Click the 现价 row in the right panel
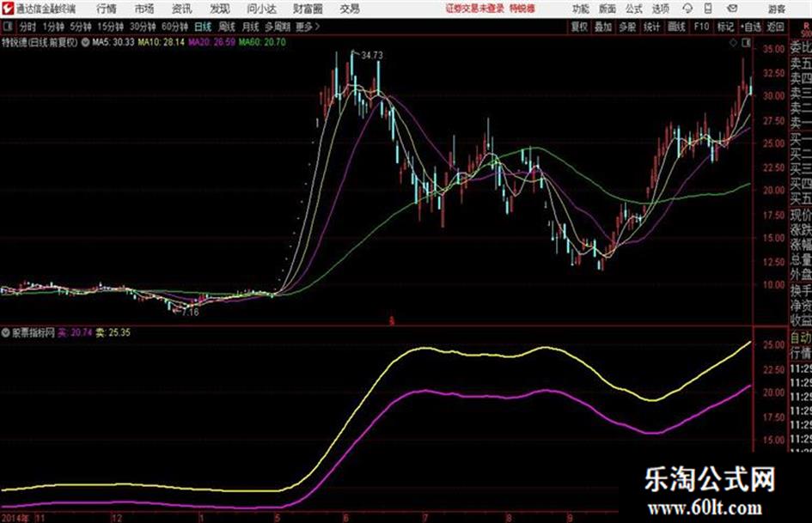Screen dimensions: 812x523 [801, 215]
